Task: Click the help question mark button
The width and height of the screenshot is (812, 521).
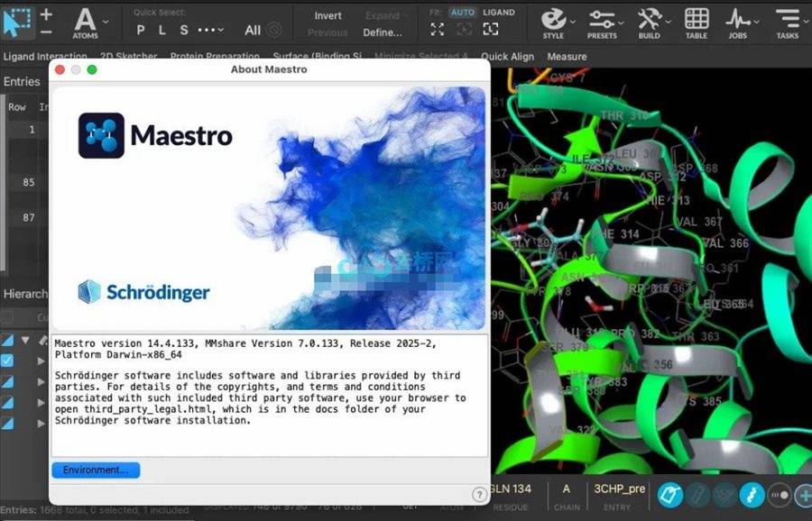Action: (x=480, y=495)
